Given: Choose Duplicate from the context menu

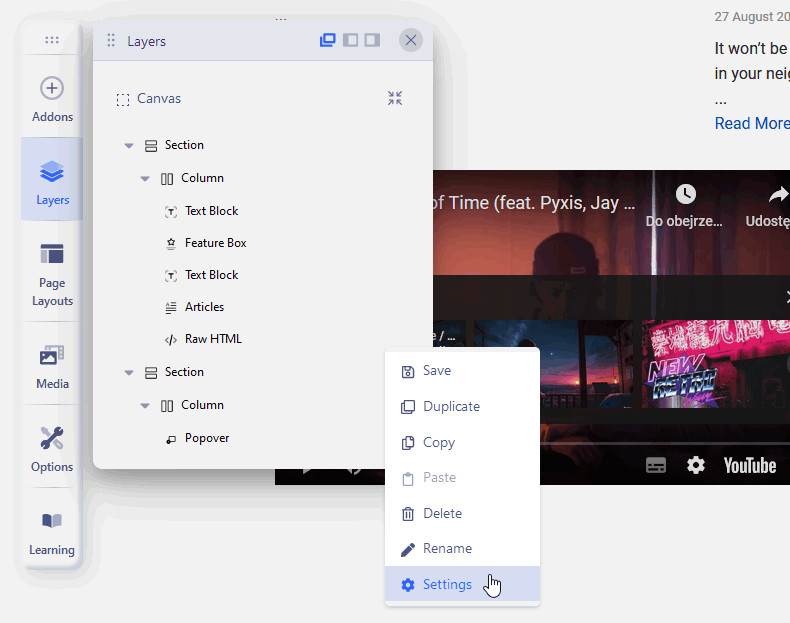Looking at the screenshot, I should pyautogui.click(x=451, y=406).
